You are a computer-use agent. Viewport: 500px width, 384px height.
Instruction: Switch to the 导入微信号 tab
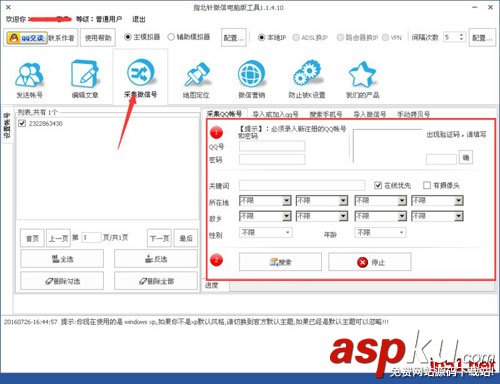tap(370, 114)
